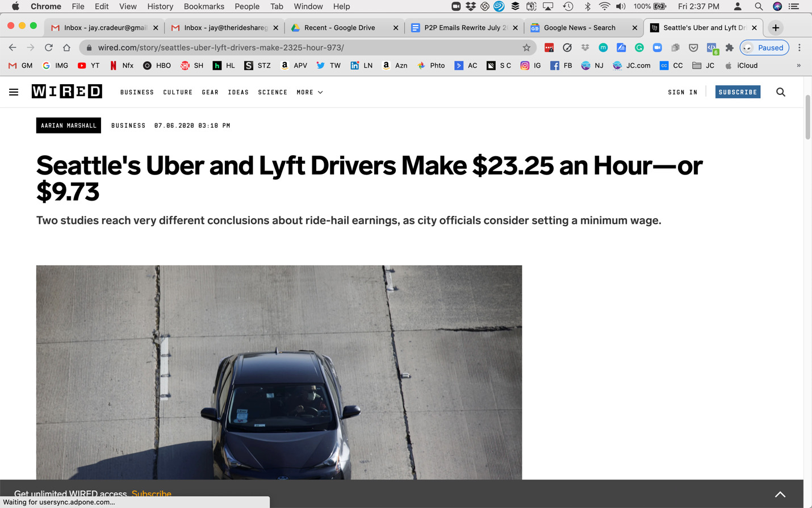Open the History menu
This screenshot has height=508, width=812.
[160, 6]
